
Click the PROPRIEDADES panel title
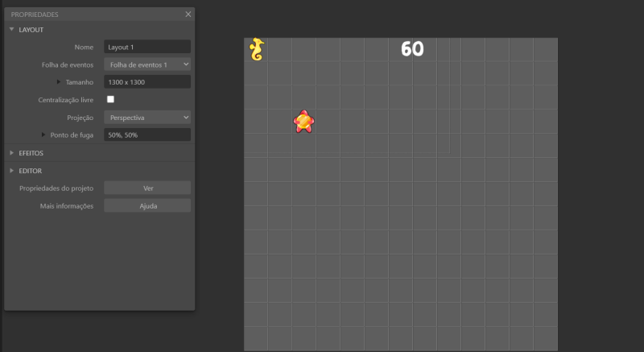pos(35,14)
